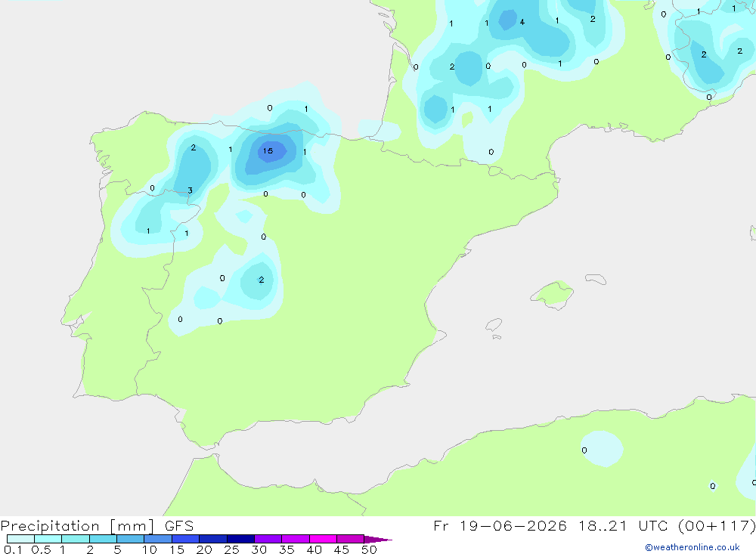Viewport: 756px width, 554px height.
Task: Click the '45' legend scale label
Action: click(x=342, y=549)
